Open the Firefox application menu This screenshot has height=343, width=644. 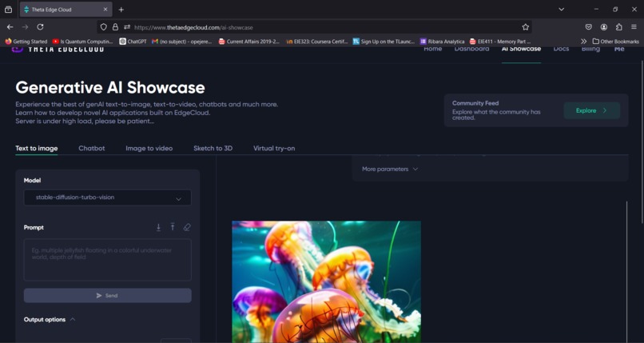pos(634,27)
